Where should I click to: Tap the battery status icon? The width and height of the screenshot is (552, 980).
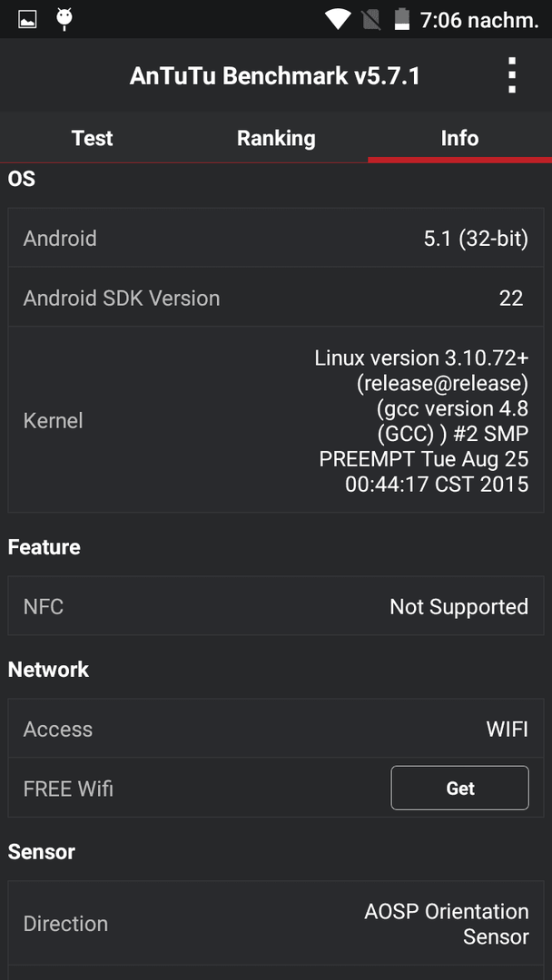(401, 19)
